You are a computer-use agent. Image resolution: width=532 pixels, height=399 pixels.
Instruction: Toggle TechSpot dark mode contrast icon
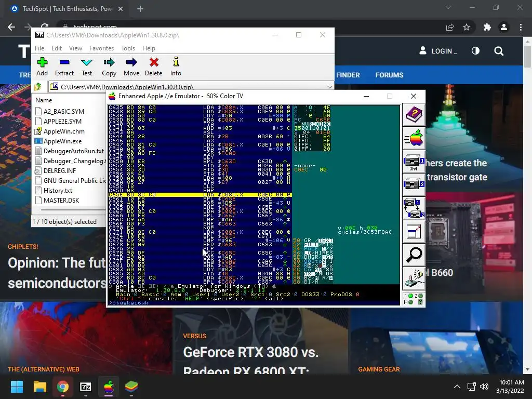(476, 51)
